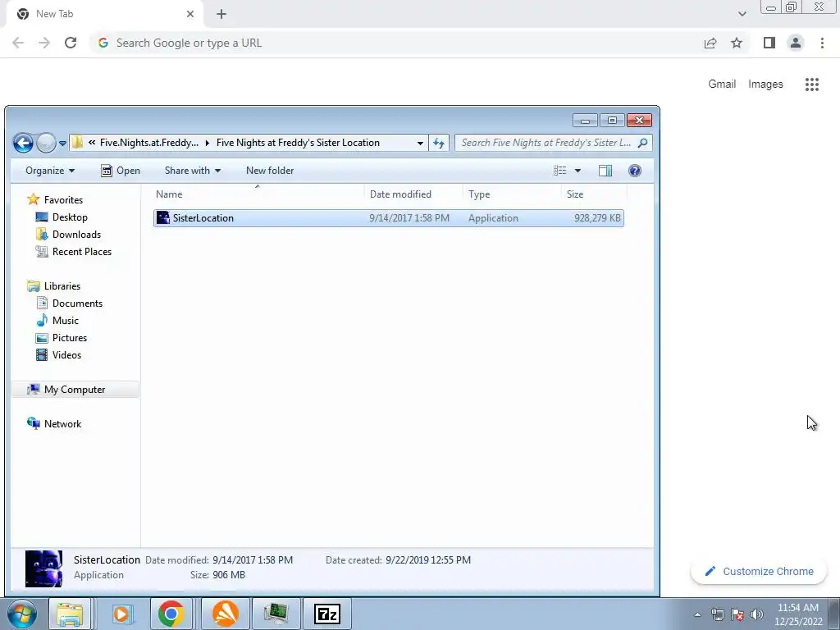Click Customize Chrome button
840x630 pixels.
pyautogui.click(x=759, y=572)
